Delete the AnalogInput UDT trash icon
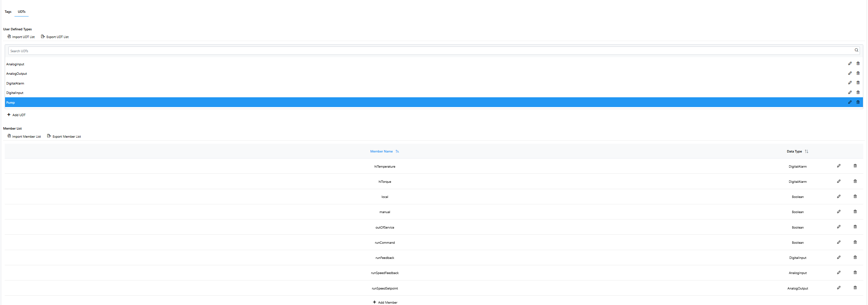This screenshot has height=305, width=868. tap(858, 64)
